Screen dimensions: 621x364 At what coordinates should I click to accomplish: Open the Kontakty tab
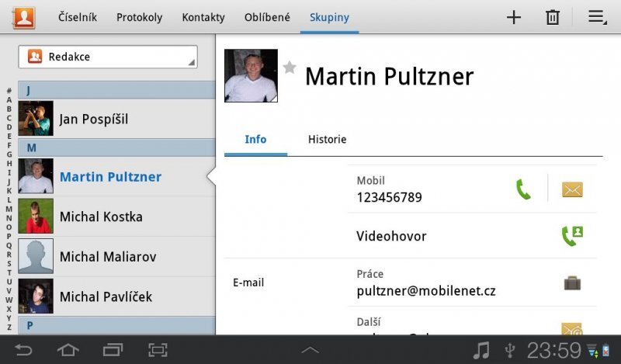coord(203,17)
